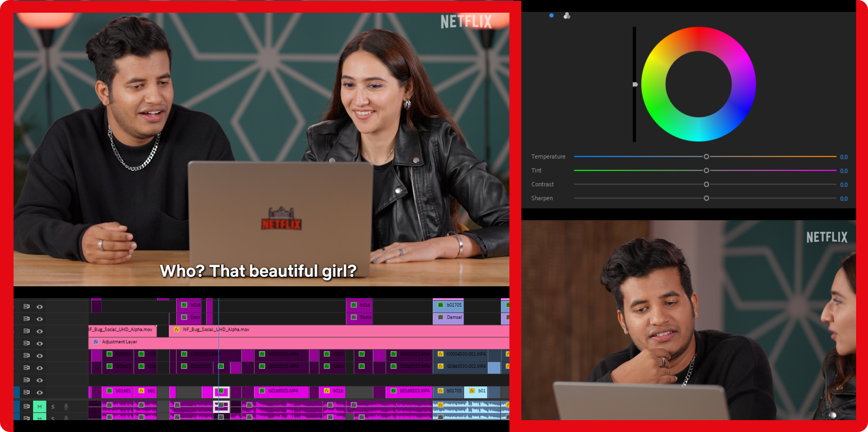This screenshot has width=868, height=432.
Task: Toggle eye on the topmost video track
Action: (40, 307)
